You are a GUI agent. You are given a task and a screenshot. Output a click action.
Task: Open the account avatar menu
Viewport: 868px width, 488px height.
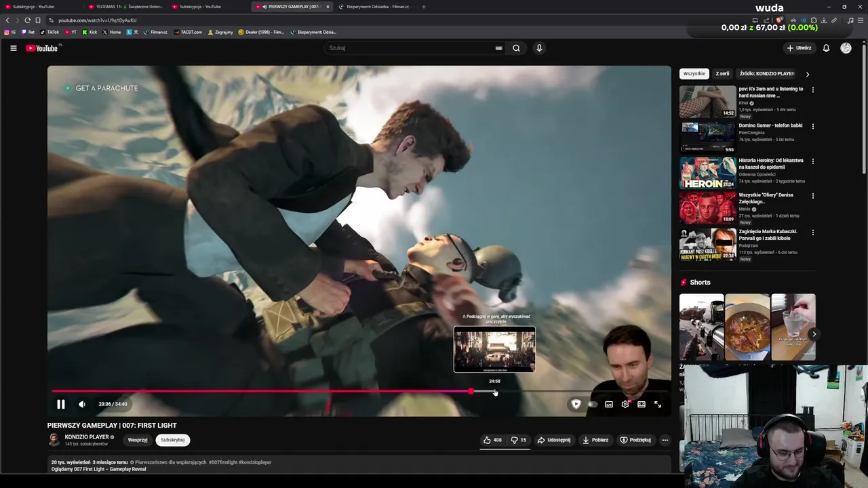846,48
